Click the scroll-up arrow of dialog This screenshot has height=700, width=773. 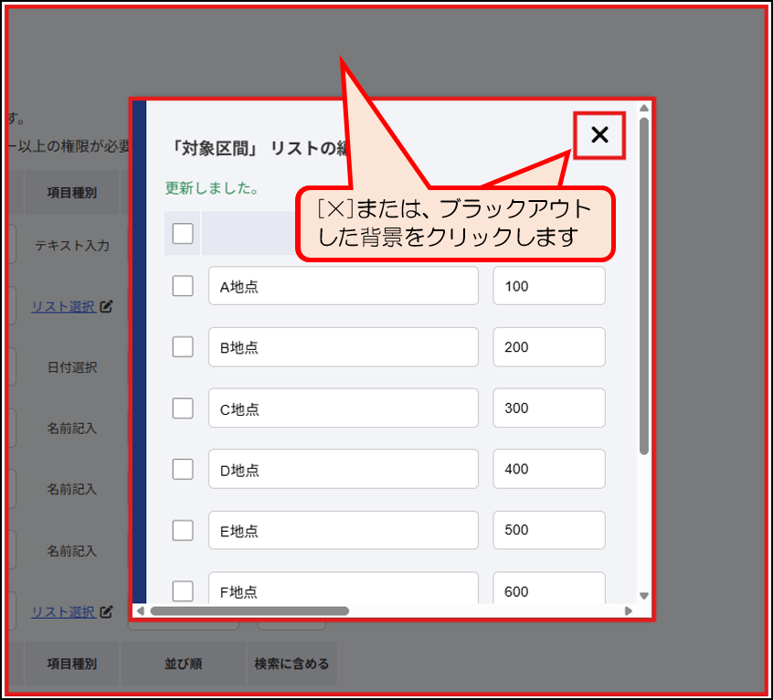(x=644, y=108)
